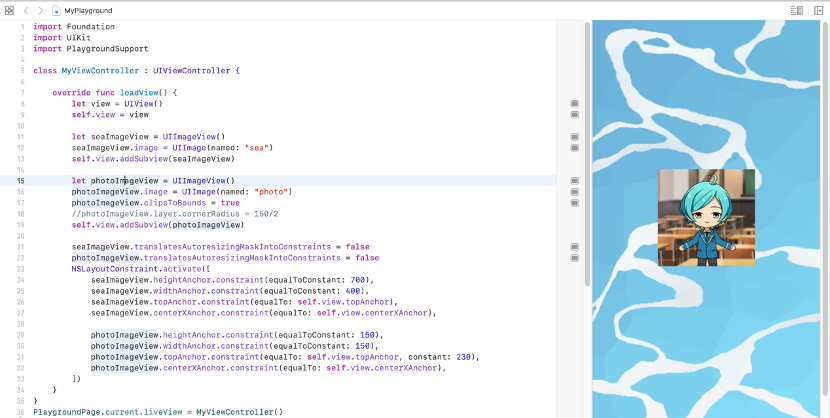Image resolution: width=830 pixels, height=418 pixels.
Task: Click line number 15 in the gutter
Action: coord(21,181)
